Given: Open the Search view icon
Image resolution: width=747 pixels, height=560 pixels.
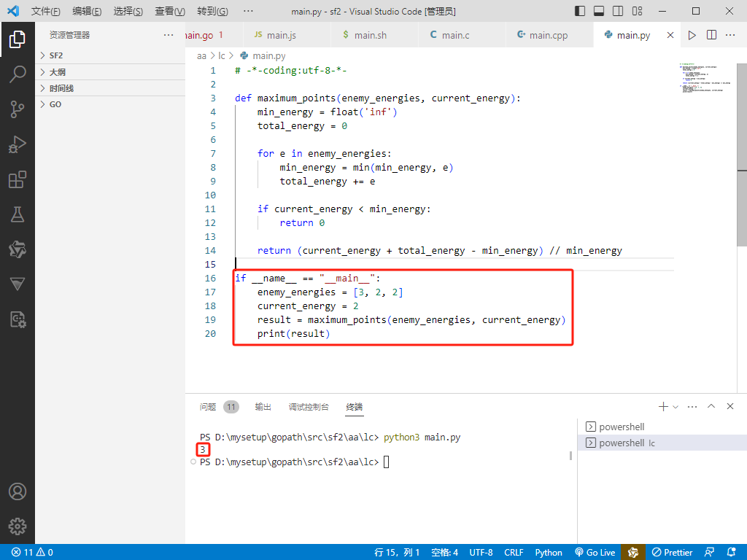Looking at the screenshot, I should click(x=18, y=74).
